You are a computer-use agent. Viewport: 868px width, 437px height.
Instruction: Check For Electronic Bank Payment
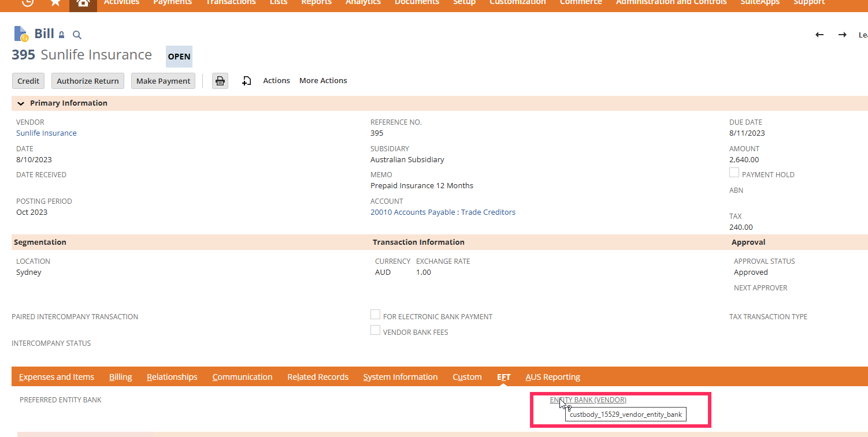tap(375, 314)
